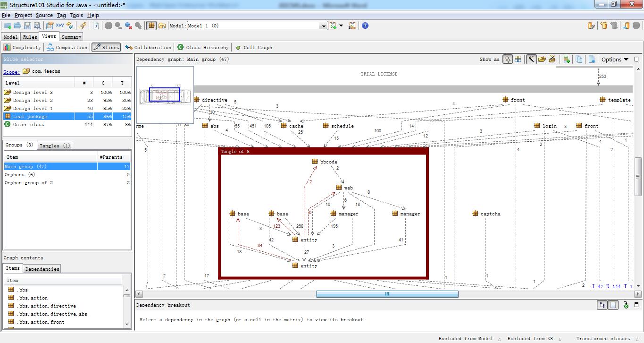Open the Collaboration view

tap(148, 47)
